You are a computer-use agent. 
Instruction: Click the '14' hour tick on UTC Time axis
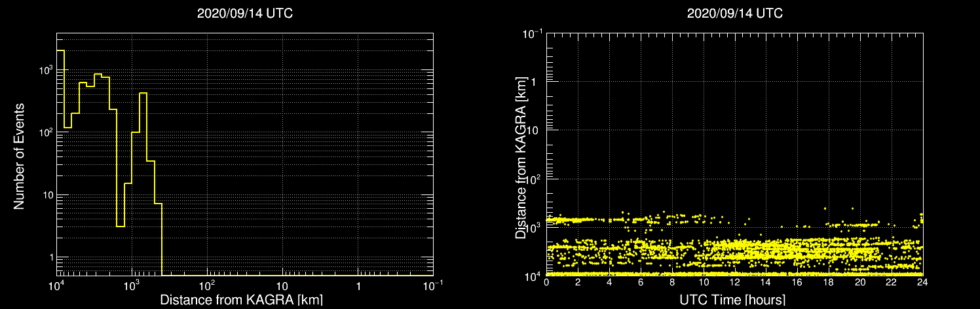click(766, 282)
